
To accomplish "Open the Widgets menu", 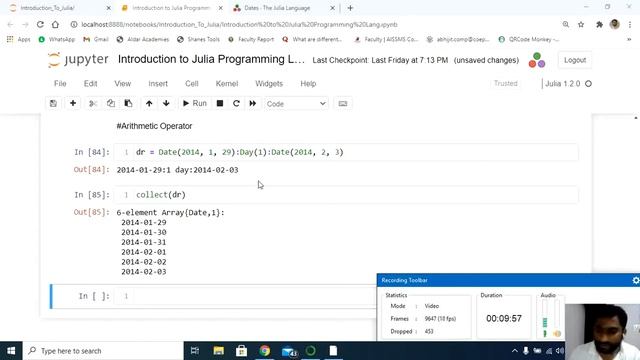I will pyautogui.click(x=269, y=84).
